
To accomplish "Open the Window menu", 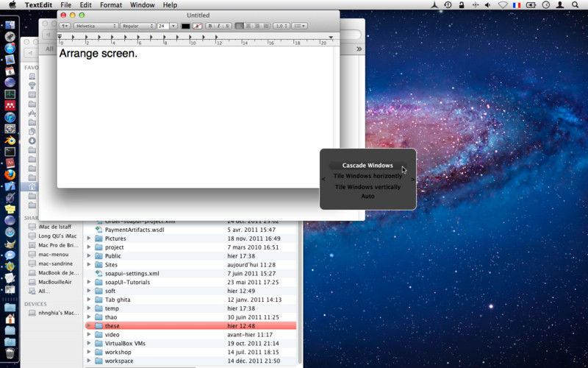I will click(x=143, y=5).
